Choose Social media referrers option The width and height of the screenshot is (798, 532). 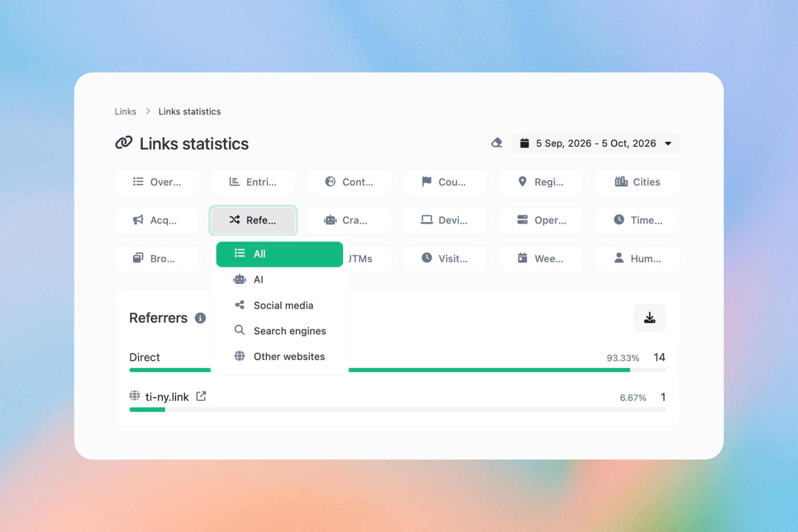[x=279, y=305]
